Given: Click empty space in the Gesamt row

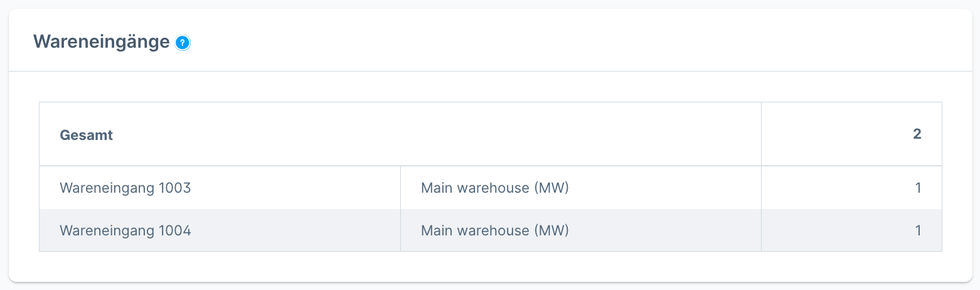Looking at the screenshot, I should tap(439, 134).
